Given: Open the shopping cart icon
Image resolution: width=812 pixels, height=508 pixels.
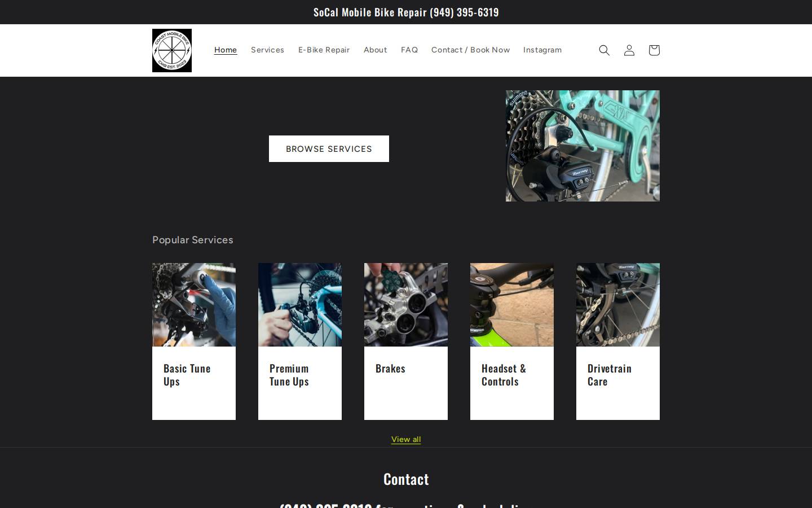Looking at the screenshot, I should pos(654,50).
